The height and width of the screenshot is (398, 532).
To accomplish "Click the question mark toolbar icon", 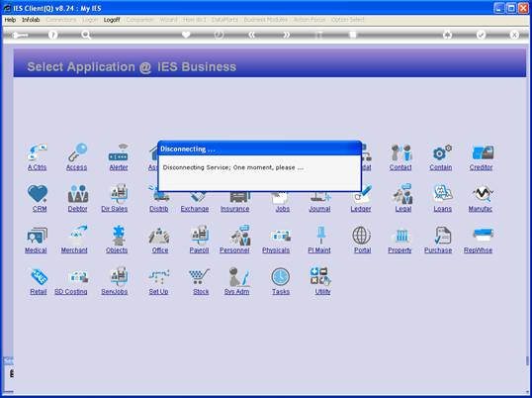I will (x=53, y=35).
